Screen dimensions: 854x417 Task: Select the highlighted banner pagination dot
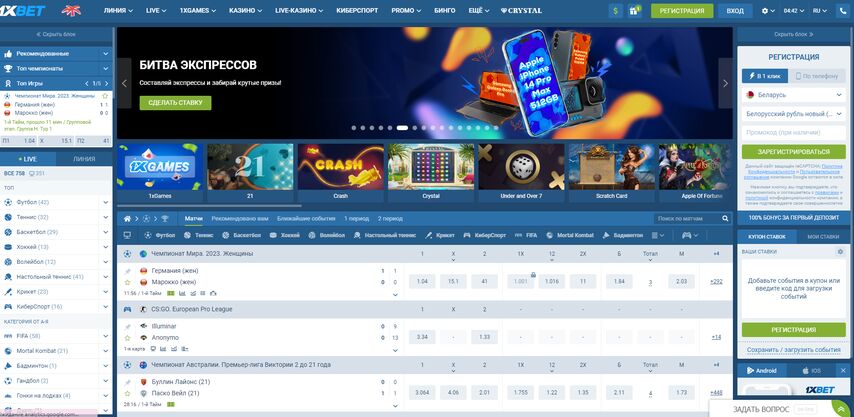(x=402, y=128)
